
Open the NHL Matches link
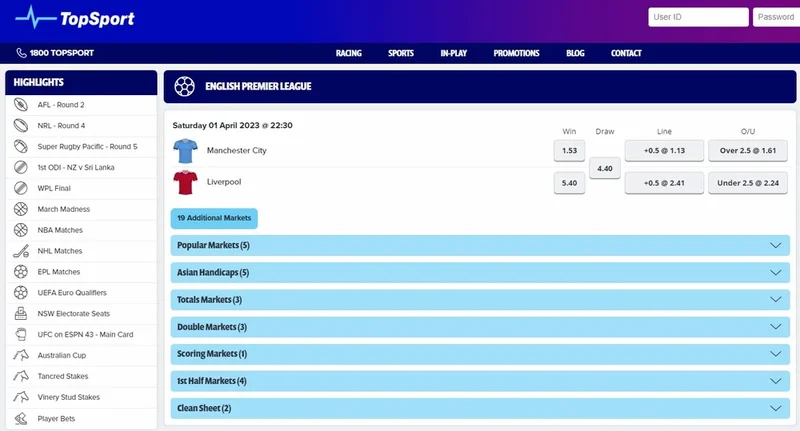click(x=60, y=251)
